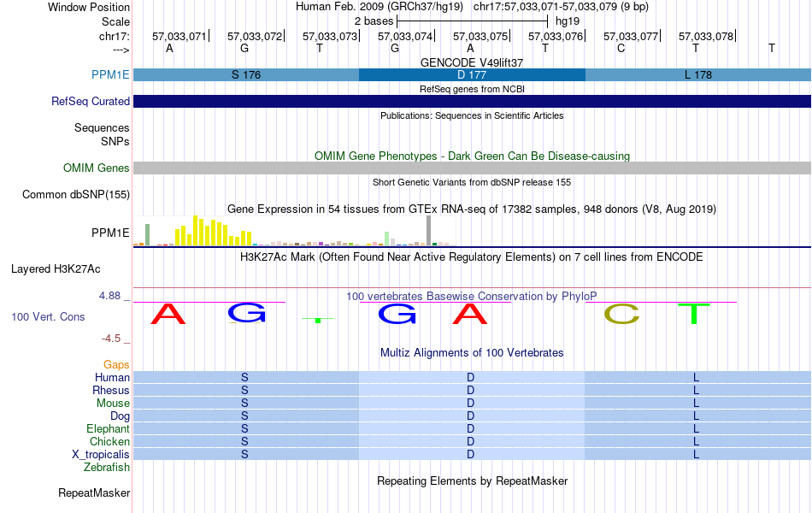The height and width of the screenshot is (513, 812).
Task: Click the D residue in the Mouse row
Action: [470, 404]
